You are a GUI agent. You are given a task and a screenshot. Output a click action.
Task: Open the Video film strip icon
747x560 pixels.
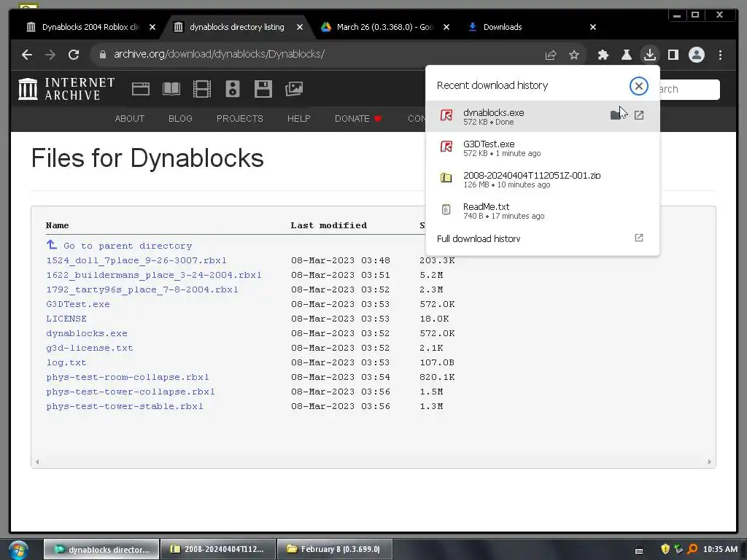[202, 89]
